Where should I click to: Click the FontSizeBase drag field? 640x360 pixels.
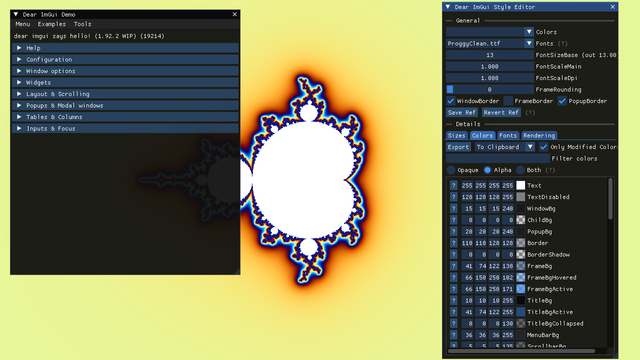coord(490,55)
